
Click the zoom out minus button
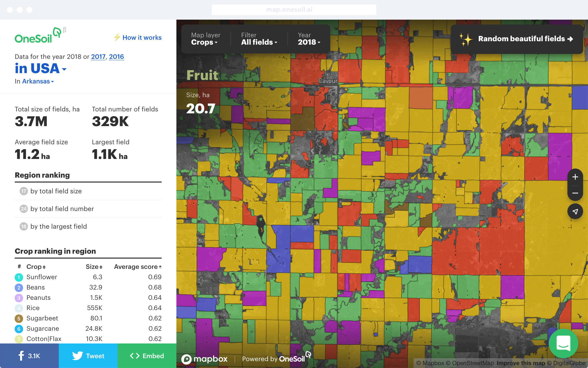tap(575, 193)
